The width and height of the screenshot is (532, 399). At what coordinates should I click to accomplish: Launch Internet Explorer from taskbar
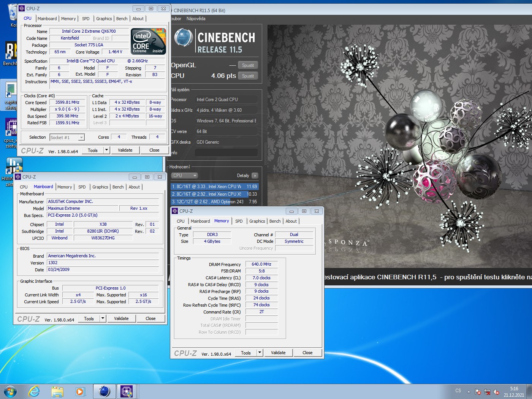point(34,391)
